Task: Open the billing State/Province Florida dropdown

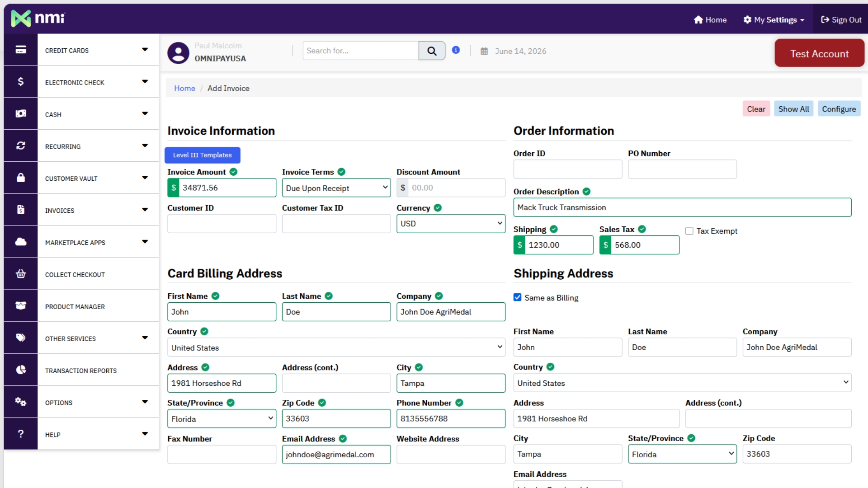Action: (222, 419)
